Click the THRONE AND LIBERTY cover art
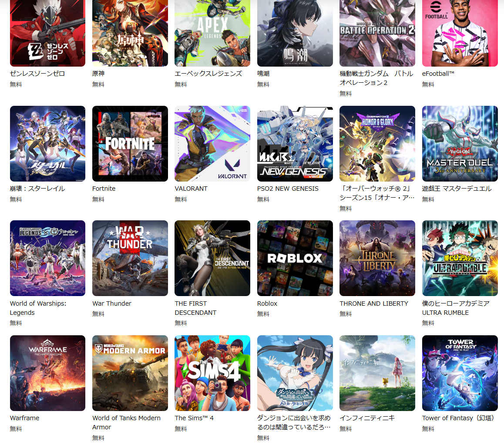Screen dimensions: 504x445 (377, 258)
